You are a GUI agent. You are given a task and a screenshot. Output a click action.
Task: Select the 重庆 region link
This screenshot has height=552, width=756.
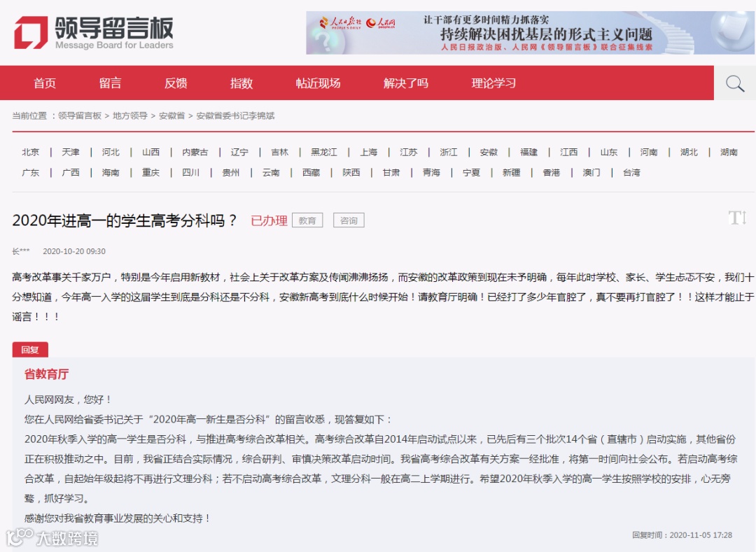pos(150,172)
